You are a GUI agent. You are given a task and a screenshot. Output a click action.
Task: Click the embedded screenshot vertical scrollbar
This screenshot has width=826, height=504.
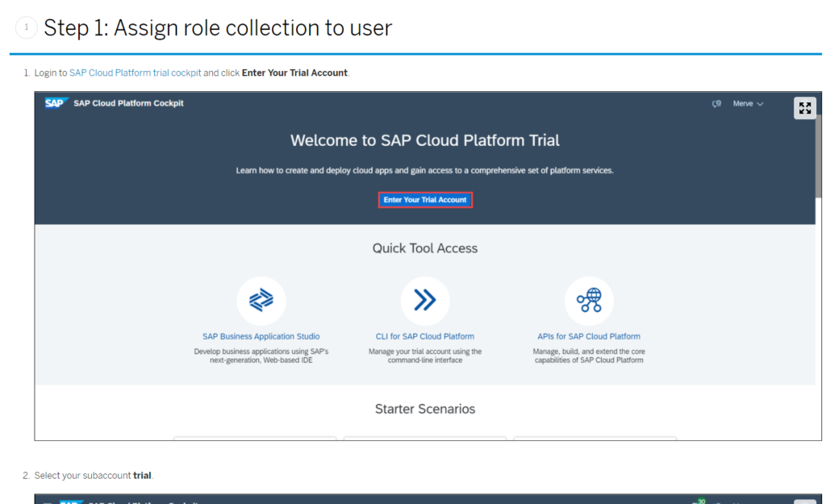coord(818,158)
